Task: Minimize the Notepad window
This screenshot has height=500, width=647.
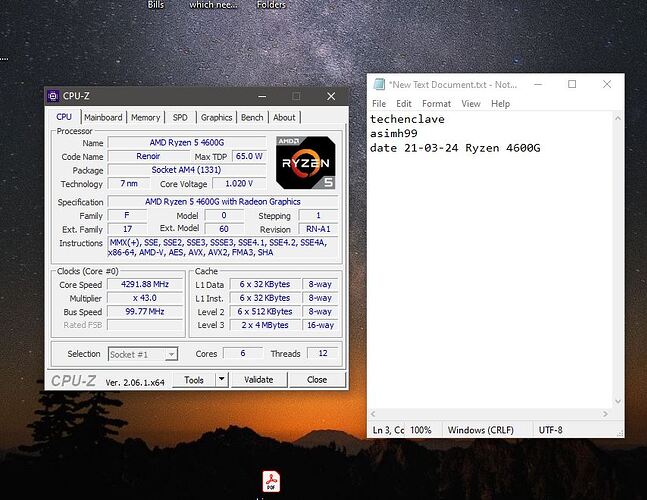Action: (x=538, y=84)
